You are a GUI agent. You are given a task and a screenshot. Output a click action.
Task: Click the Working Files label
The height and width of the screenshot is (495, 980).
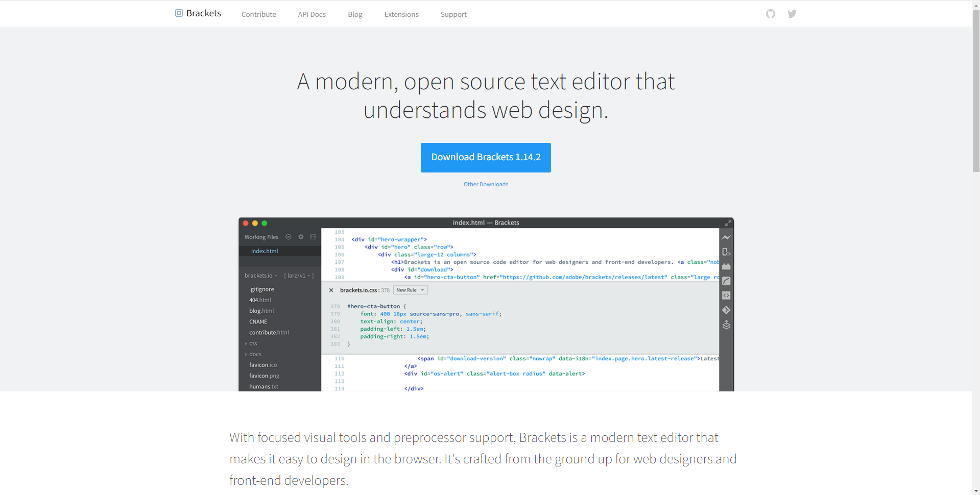pos(261,237)
